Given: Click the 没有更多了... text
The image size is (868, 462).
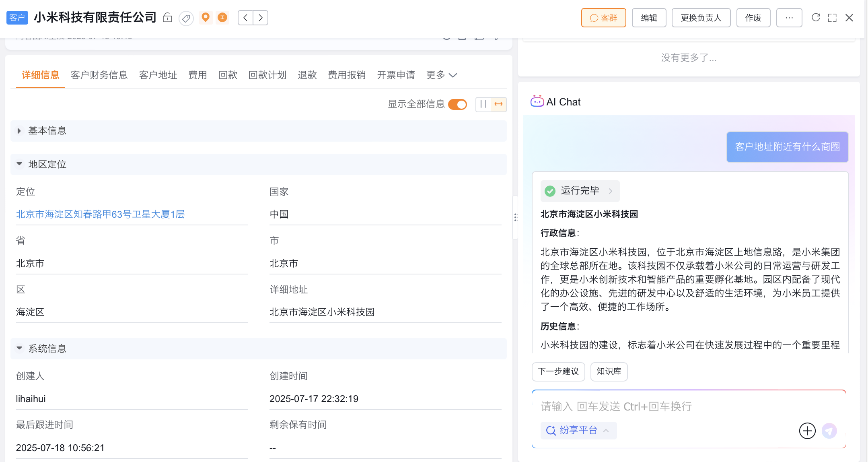Looking at the screenshot, I should [689, 58].
